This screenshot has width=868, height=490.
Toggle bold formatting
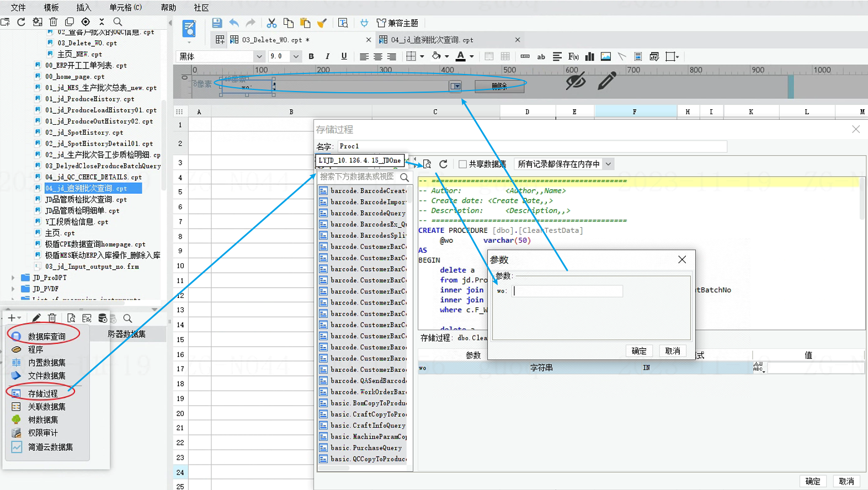[x=311, y=56]
